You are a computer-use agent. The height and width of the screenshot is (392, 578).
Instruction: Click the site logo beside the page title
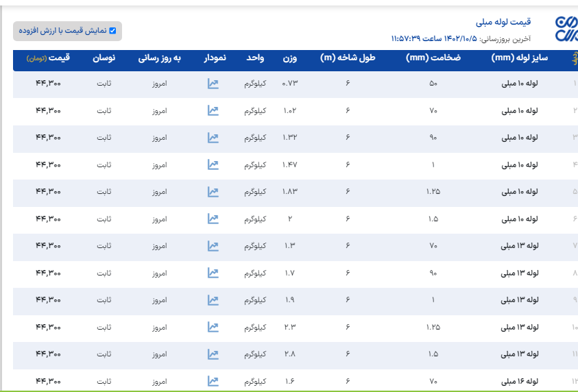pos(565,29)
